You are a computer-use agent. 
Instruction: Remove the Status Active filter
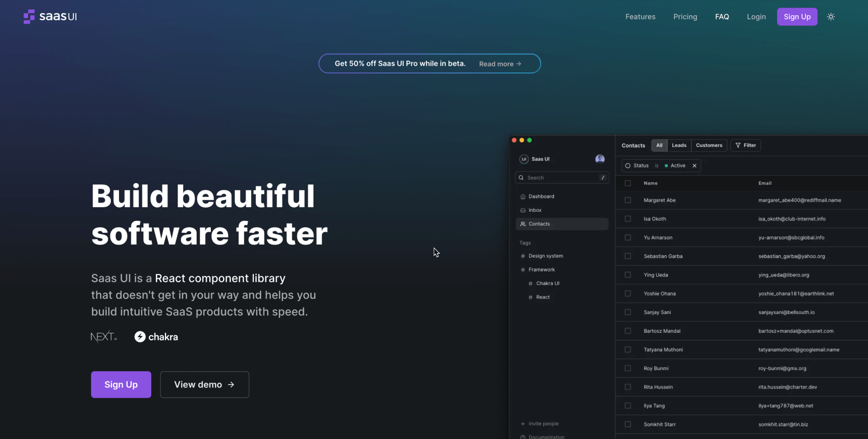694,166
